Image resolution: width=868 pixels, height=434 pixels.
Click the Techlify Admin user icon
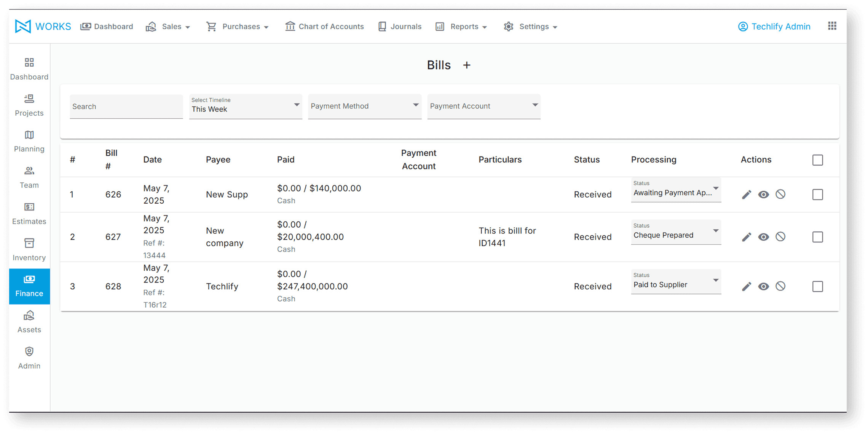pos(743,27)
